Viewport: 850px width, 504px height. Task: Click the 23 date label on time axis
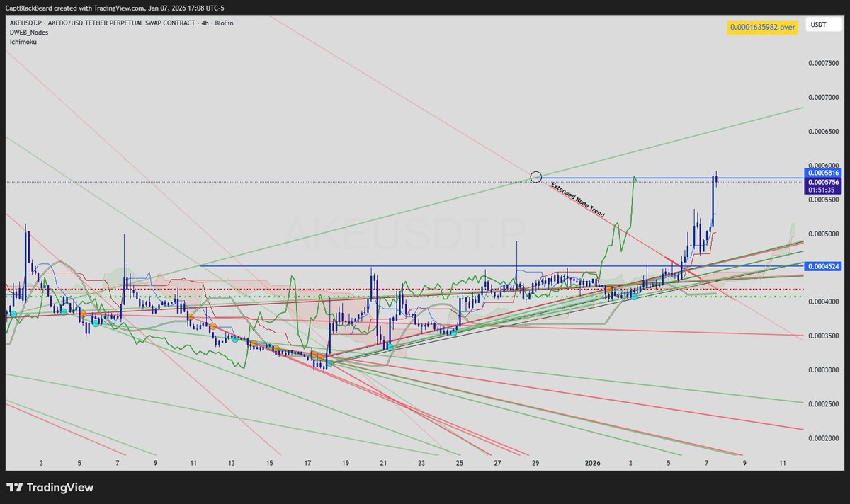[x=421, y=463]
